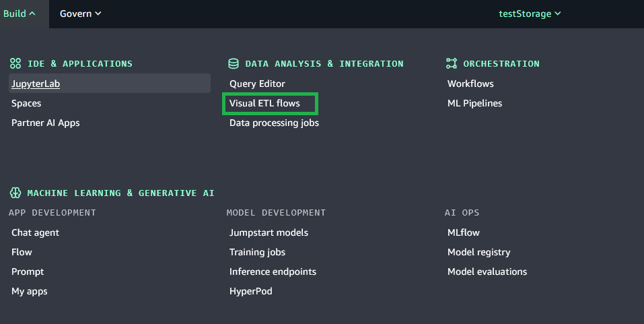Open the Model registry

[478, 252]
